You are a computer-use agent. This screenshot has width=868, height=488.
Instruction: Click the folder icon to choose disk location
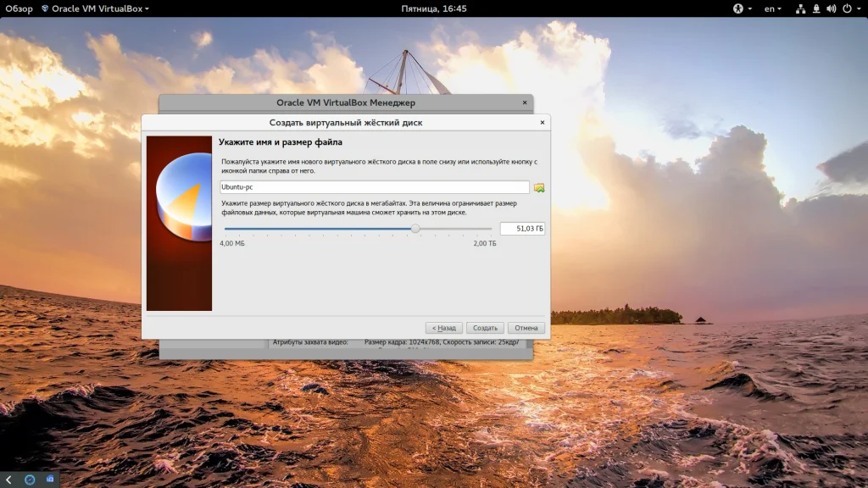click(539, 187)
